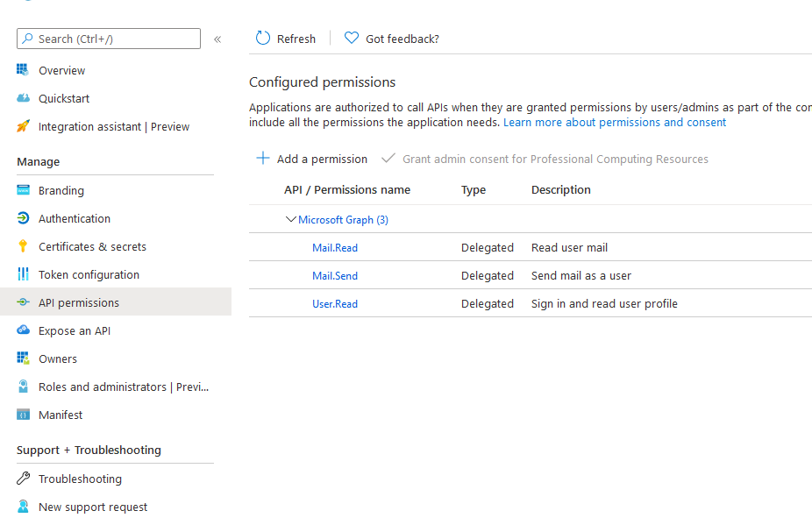Click the Quickstart cloud icon
The width and height of the screenshot is (812, 525).
(23, 98)
